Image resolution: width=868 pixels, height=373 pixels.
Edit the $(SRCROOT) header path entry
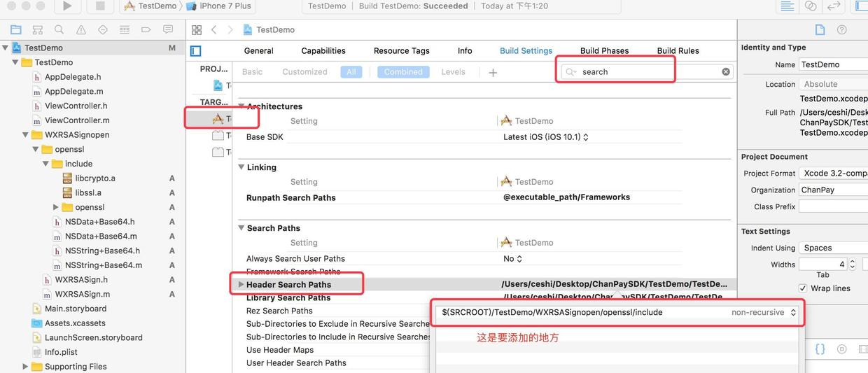(552, 313)
